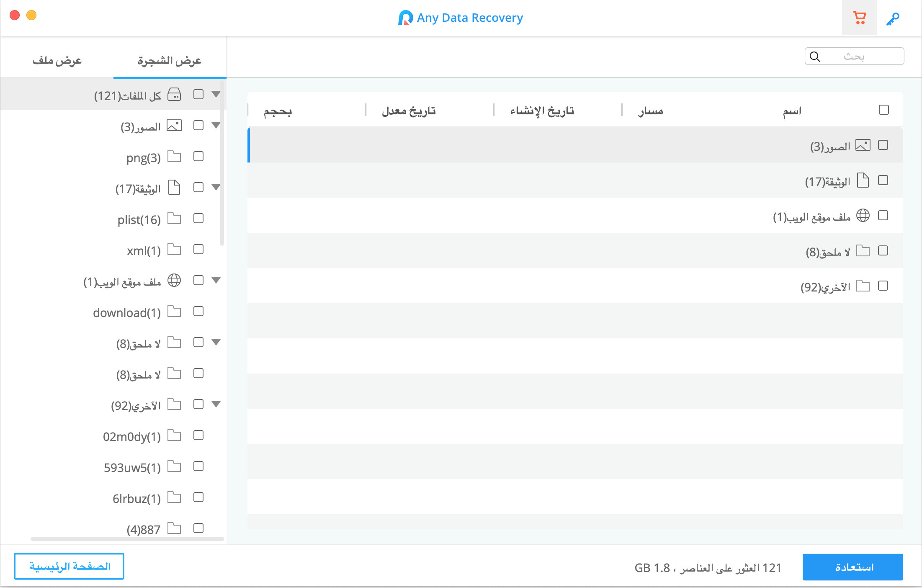This screenshot has height=588, width=922.
Task: Check the الآخري(92) row checkbox in table
Action: 883,286
